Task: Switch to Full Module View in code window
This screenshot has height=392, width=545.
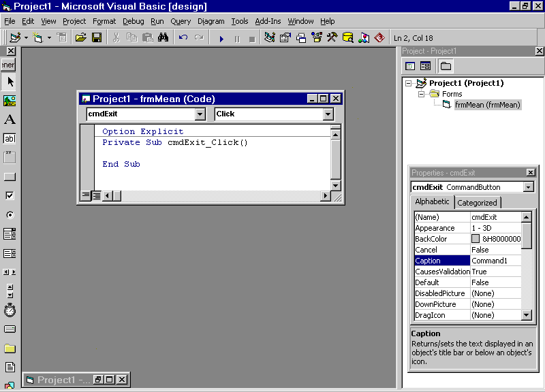Action: (x=96, y=196)
